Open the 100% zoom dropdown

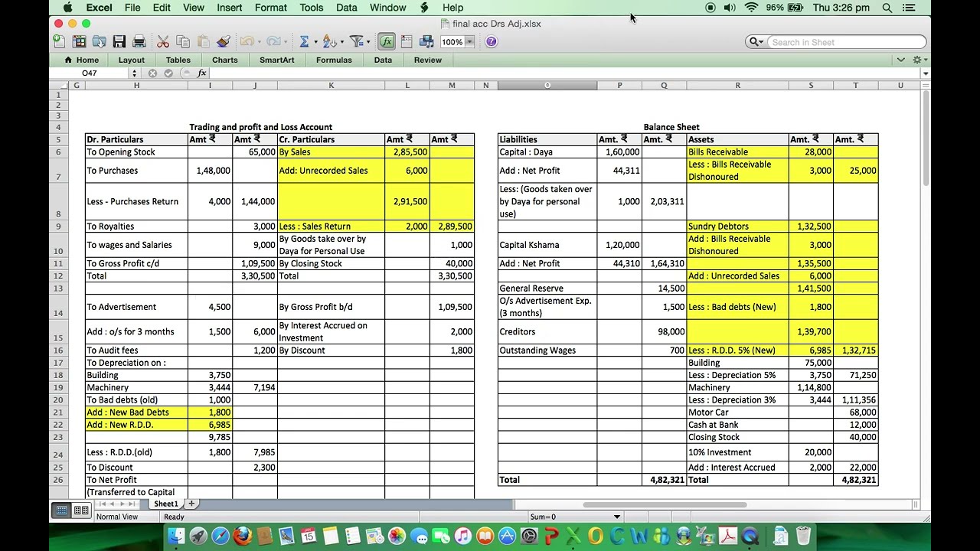[469, 42]
